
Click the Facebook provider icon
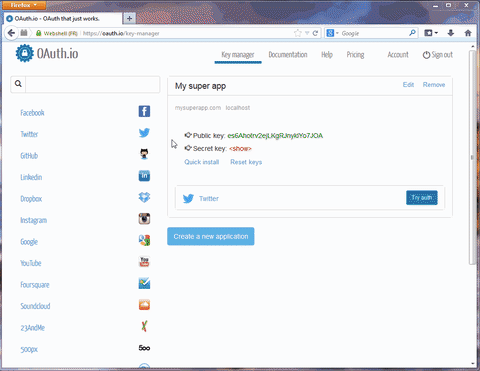(144, 111)
